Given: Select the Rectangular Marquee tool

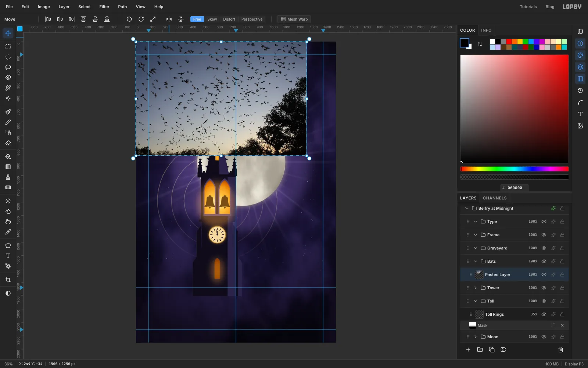Looking at the screenshot, I should tap(8, 47).
